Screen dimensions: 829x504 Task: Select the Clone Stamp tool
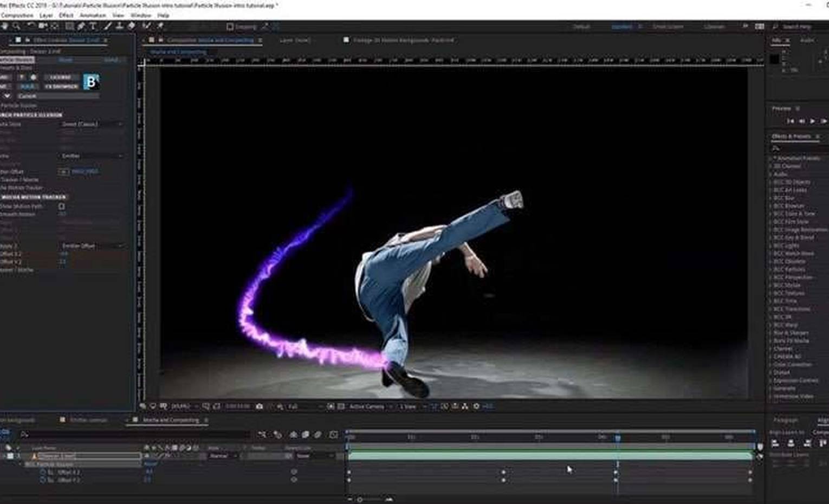click(119, 26)
